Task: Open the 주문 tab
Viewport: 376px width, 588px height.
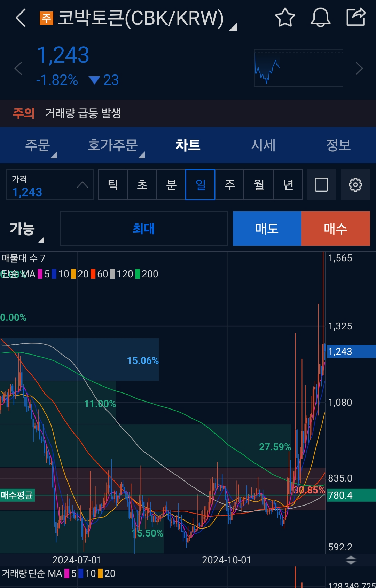Action: click(x=38, y=145)
